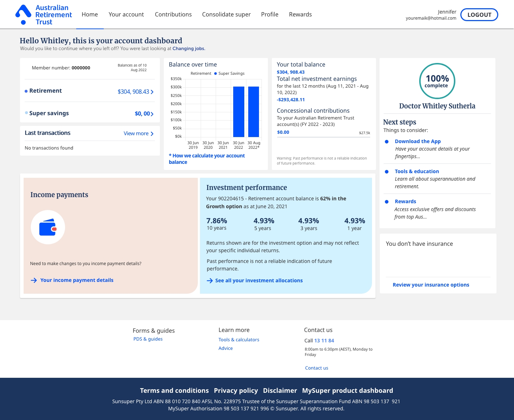The image size is (514, 420).
Task: Click the wallet icon in Income payments
Action: coord(48,227)
